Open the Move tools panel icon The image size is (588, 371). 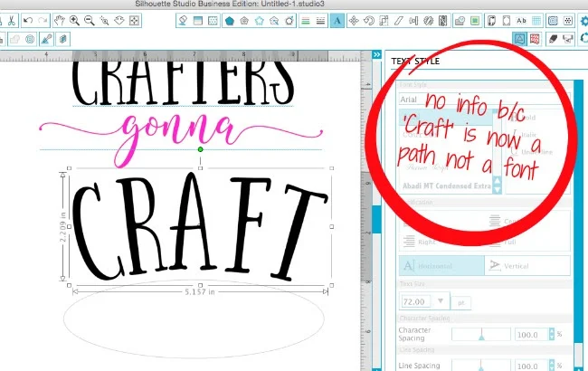[354, 19]
